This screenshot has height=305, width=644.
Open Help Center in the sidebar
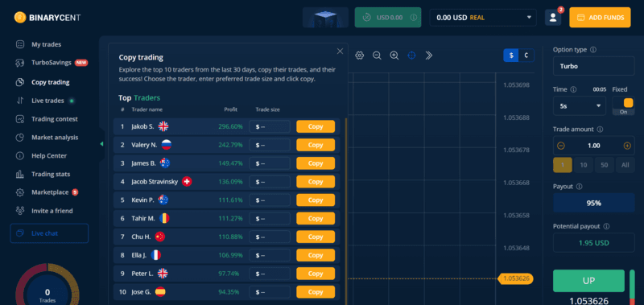point(49,156)
